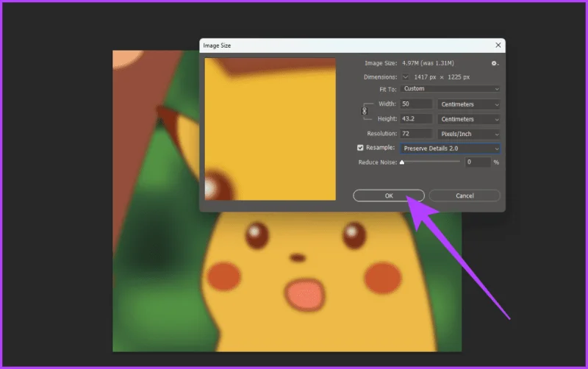Click the Resample label
This screenshot has width=588, height=369.
click(x=380, y=148)
